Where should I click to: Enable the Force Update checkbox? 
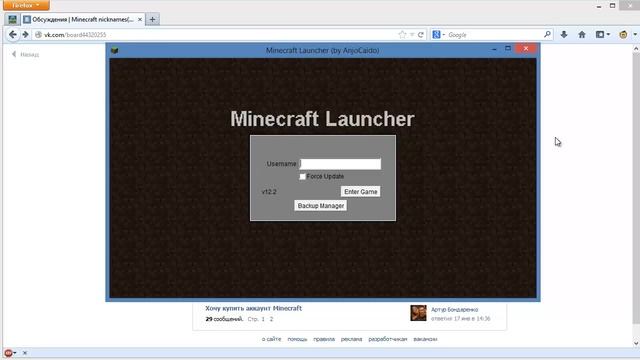point(302,176)
